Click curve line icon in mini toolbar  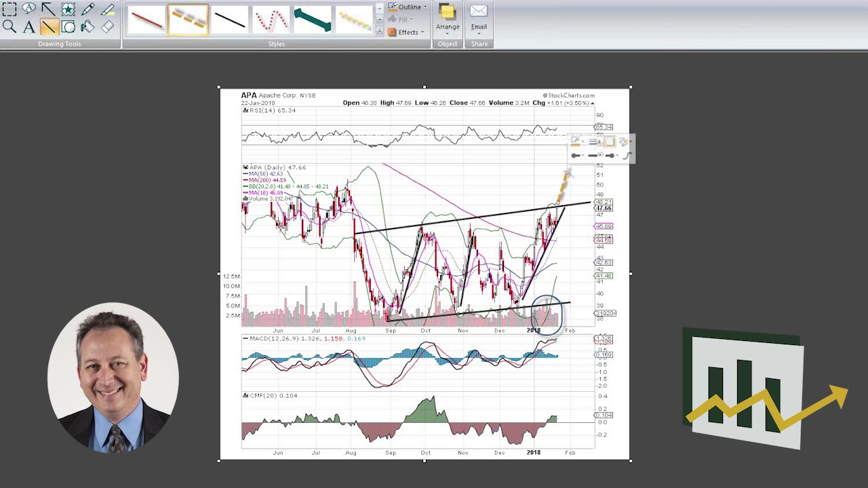(x=627, y=156)
